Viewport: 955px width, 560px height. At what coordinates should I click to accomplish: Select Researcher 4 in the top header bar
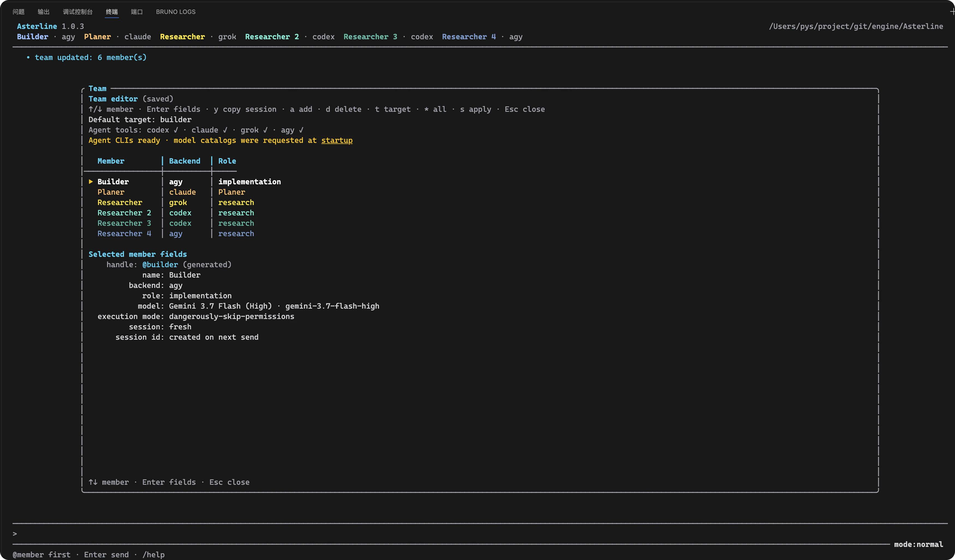click(469, 37)
